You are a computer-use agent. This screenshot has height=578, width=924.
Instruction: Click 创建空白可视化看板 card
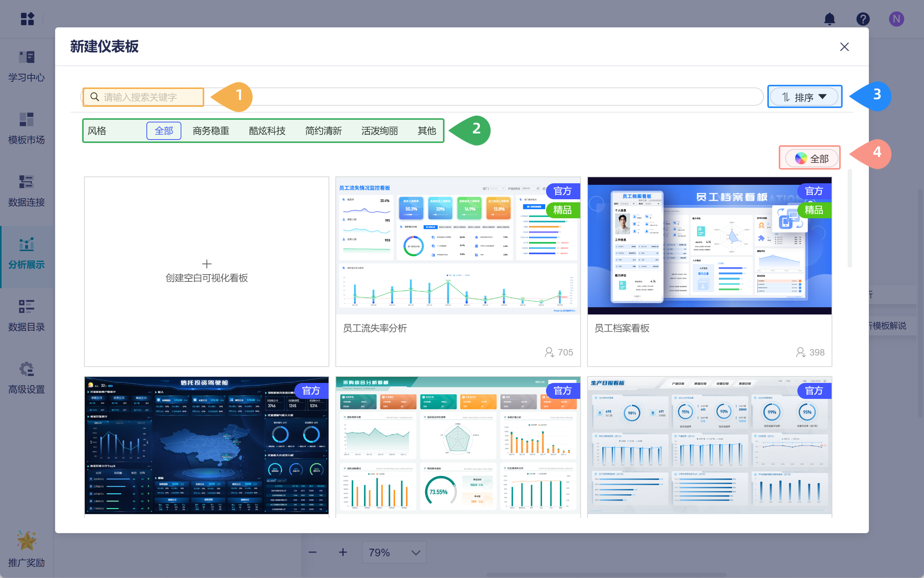tap(206, 272)
